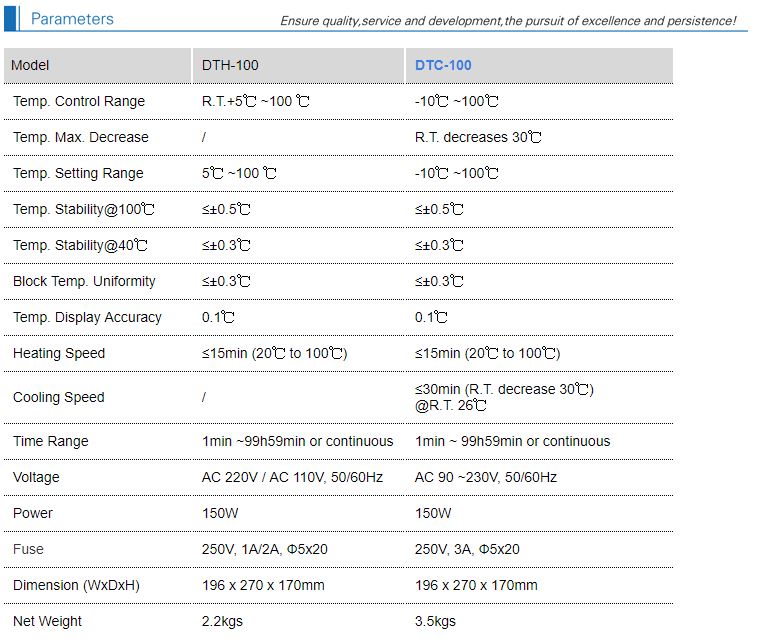Viewport: 757px width, 642px height.
Task: Click the Net Weight row label
Action: click(47, 621)
